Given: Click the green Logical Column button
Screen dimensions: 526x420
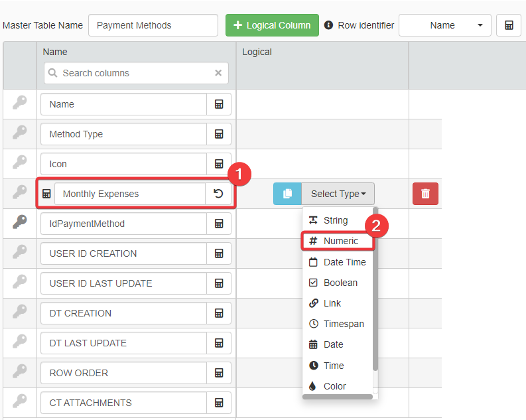Looking at the screenshot, I should pyautogui.click(x=272, y=25).
